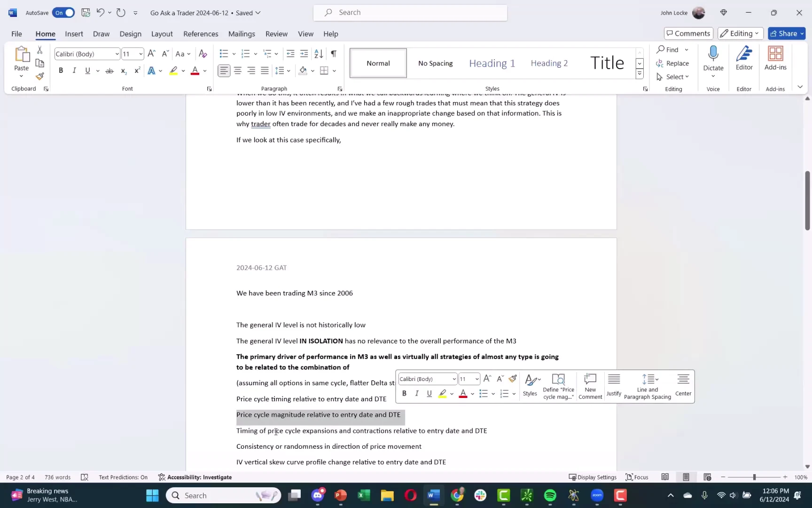Decrease paragraph indent
Viewport: 812px width, 508px height.
click(x=290, y=54)
